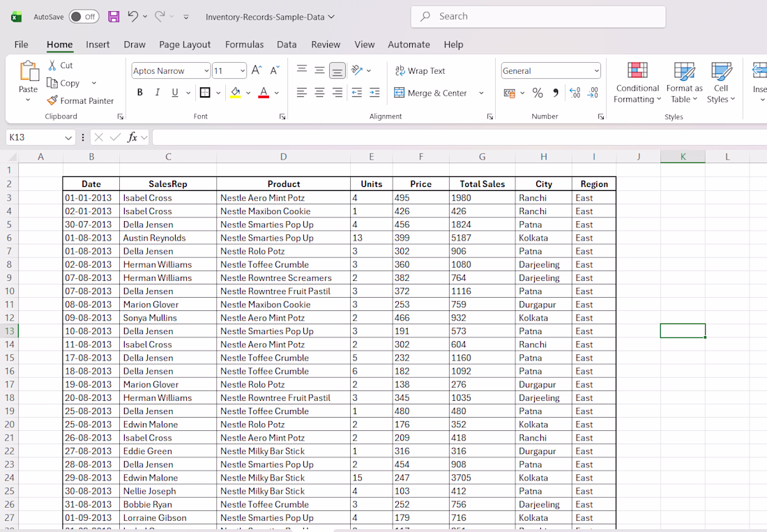Switch to the Review tab
This screenshot has height=532, width=767.
[326, 45]
